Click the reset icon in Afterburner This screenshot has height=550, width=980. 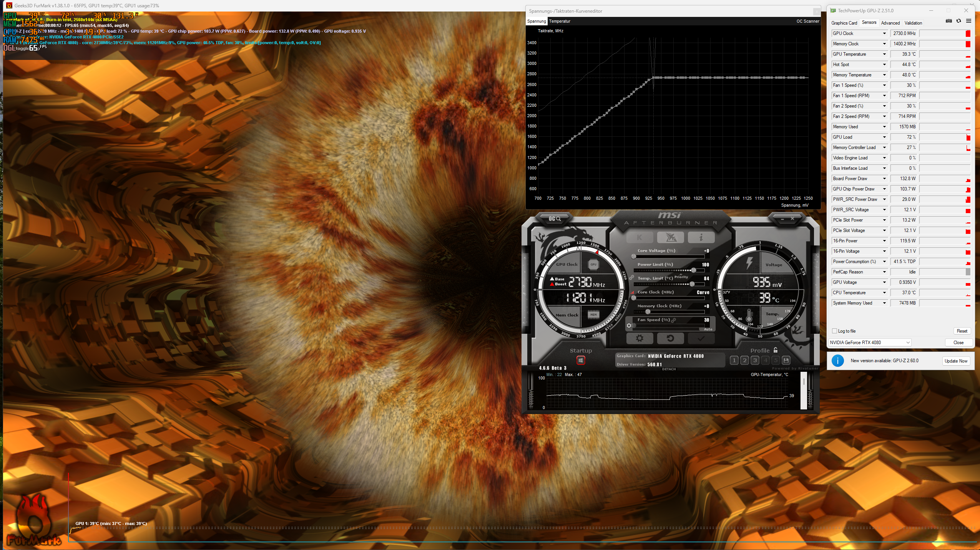670,338
